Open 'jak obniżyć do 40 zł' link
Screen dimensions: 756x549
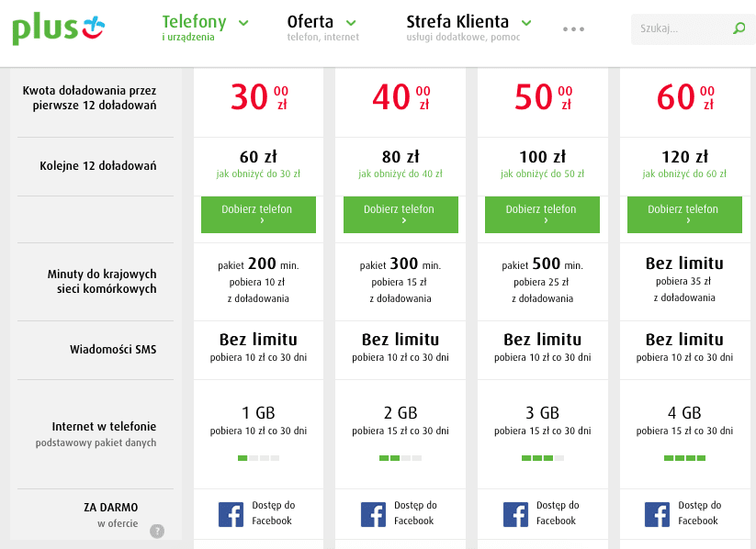coord(401,174)
